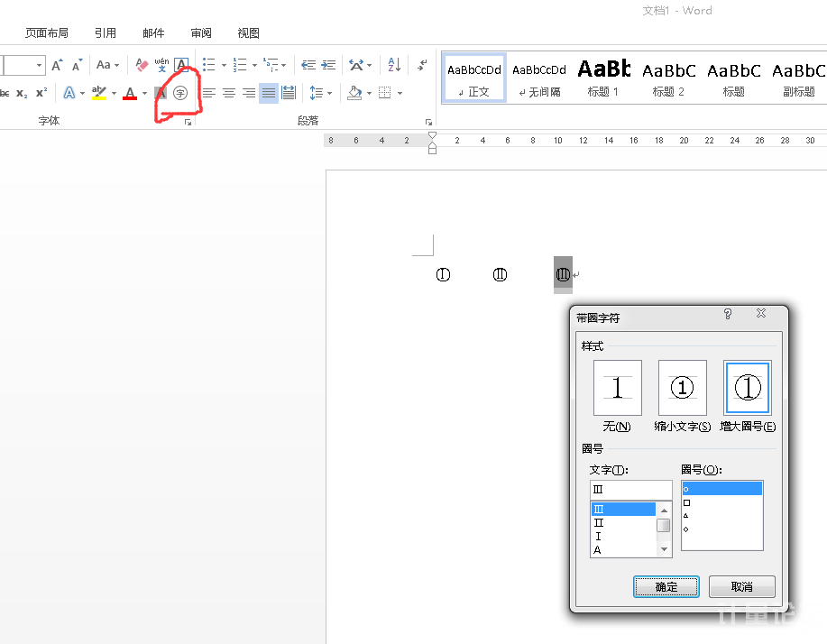
Task: Toggle character shading button
Action: click(x=161, y=93)
